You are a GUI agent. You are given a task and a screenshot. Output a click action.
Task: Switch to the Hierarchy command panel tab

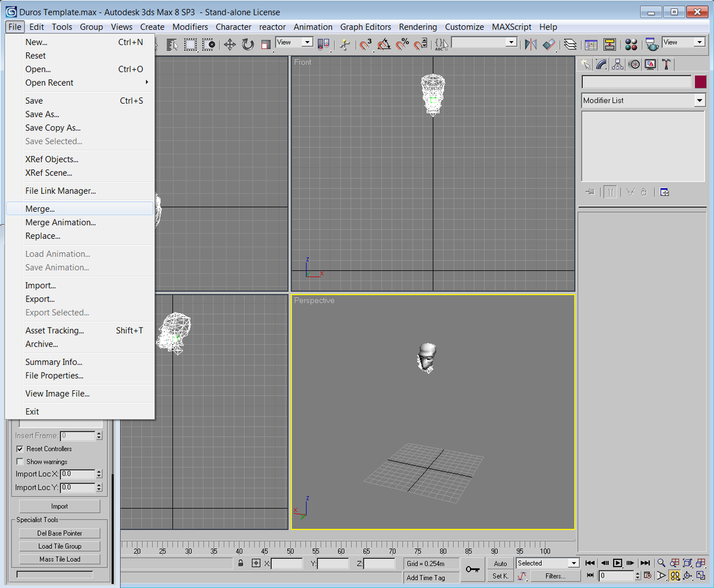pyautogui.click(x=618, y=65)
